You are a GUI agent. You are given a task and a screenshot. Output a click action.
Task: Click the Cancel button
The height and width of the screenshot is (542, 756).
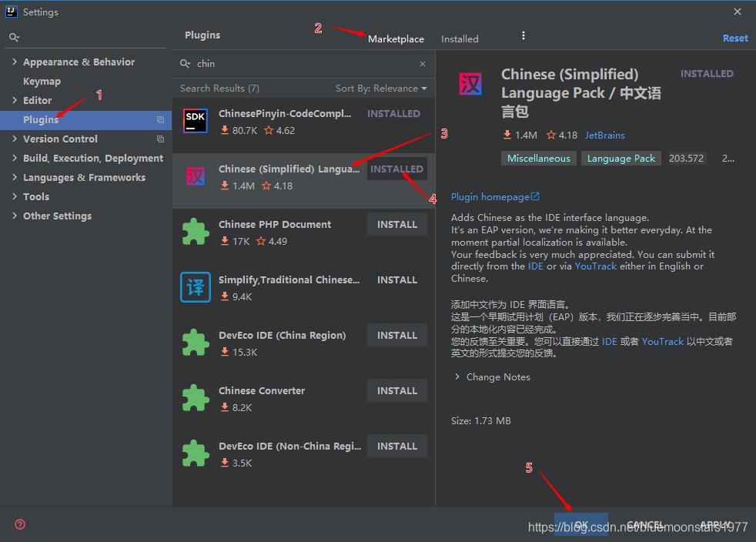645,524
